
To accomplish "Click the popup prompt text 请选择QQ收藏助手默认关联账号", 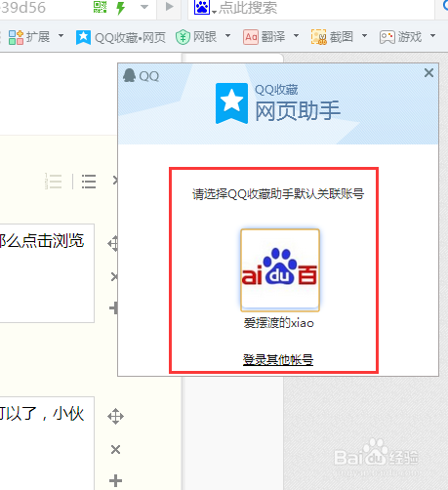I will [x=278, y=194].
